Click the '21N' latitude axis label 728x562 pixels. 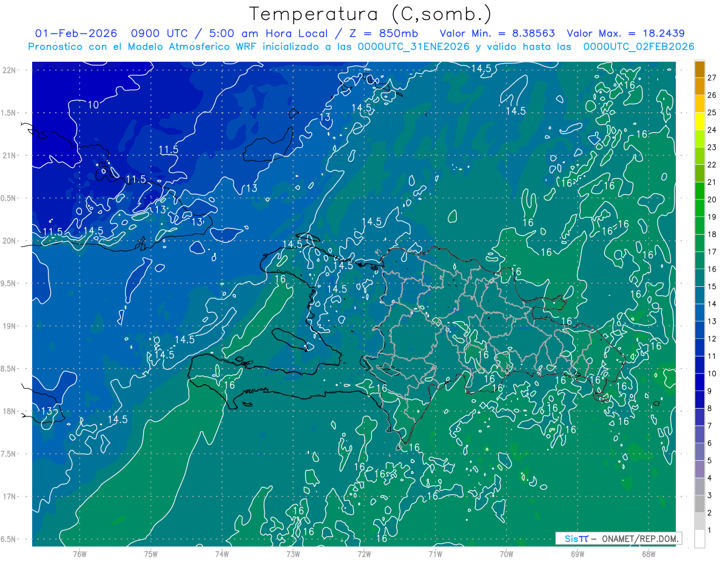coord(8,155)
